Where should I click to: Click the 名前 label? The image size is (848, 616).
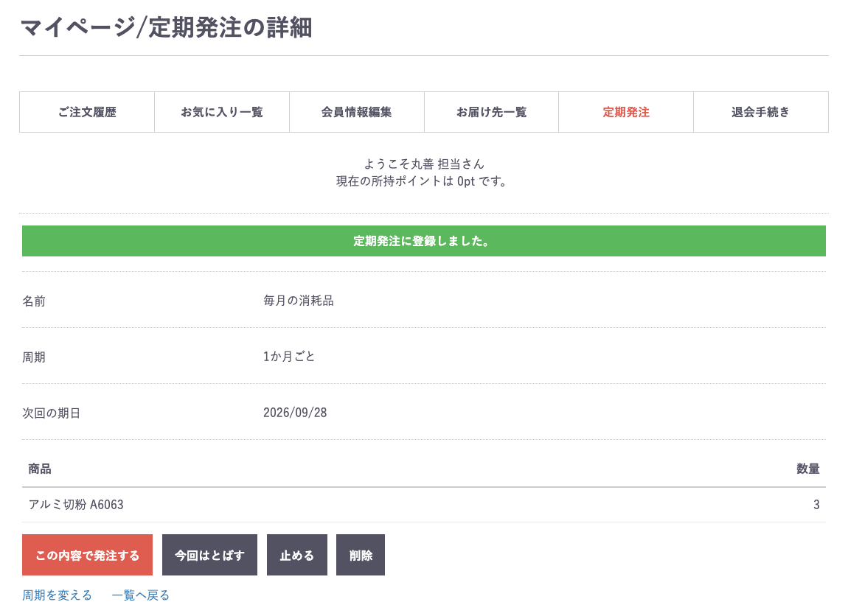[33, 301]
